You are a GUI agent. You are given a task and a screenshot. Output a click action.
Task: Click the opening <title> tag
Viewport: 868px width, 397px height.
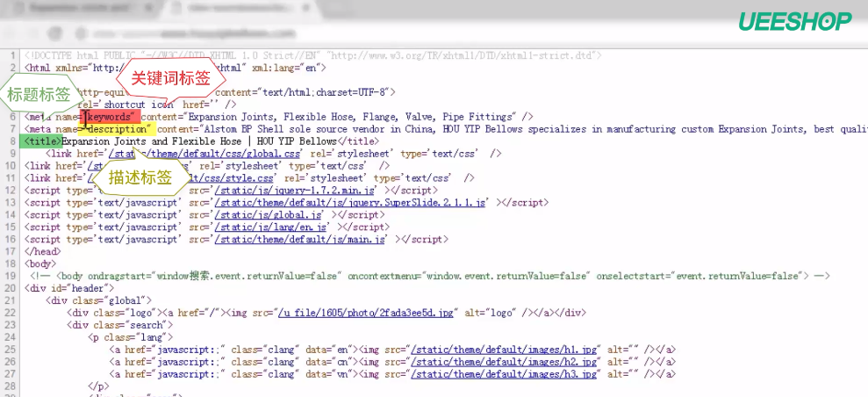(x=43, y=141)
